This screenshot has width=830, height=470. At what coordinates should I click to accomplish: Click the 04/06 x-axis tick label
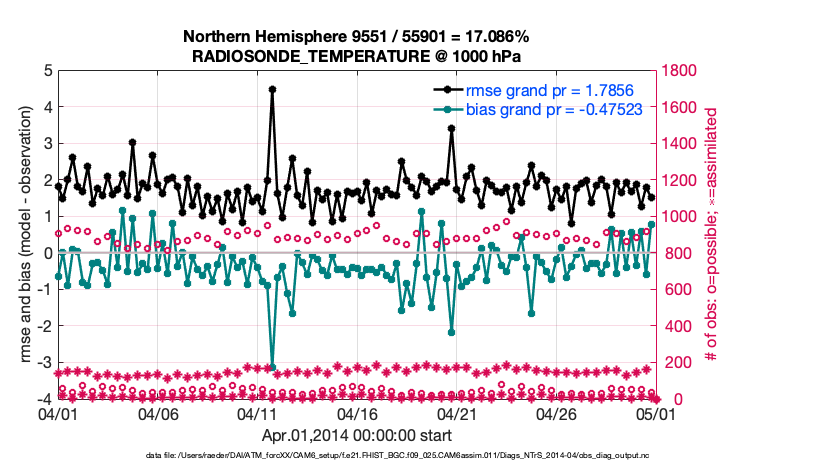[157, 413]
